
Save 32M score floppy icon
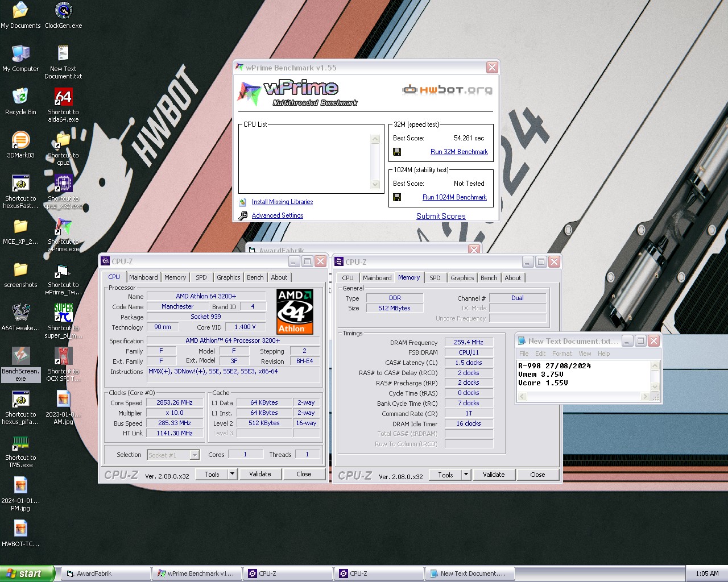click(x=397, y=152)
